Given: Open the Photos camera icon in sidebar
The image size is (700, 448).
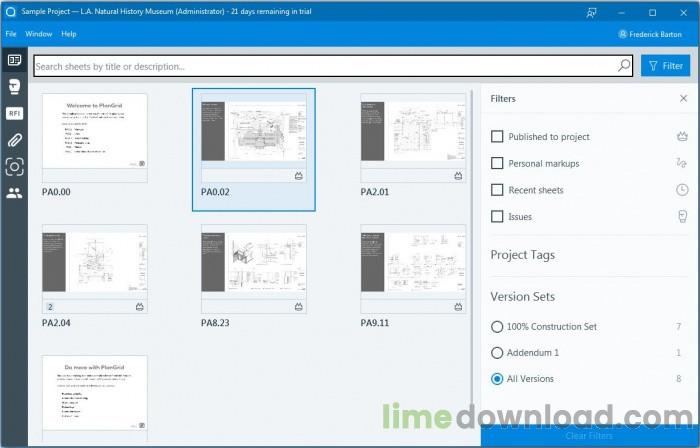Looking at the screenshot, I should tap(14, 167).
